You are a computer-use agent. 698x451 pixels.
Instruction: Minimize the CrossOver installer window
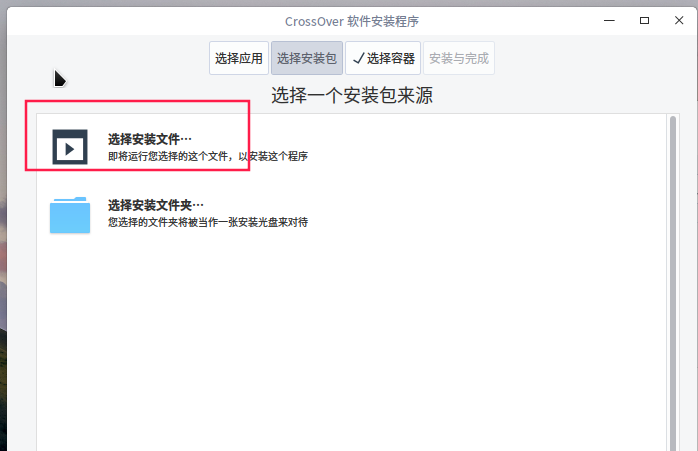(609, 20)
